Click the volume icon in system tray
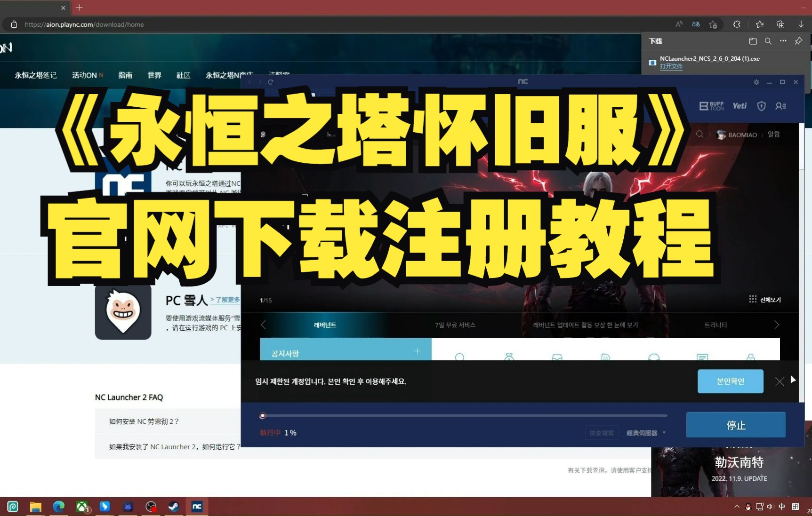Viewport: 812px width, 516px height. tap(770, 507)
